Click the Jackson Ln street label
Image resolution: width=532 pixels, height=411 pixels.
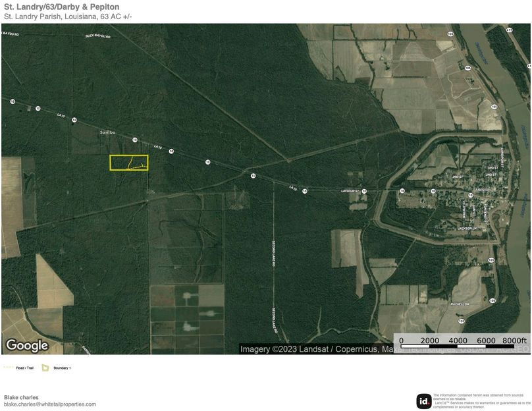pos(466,228)
